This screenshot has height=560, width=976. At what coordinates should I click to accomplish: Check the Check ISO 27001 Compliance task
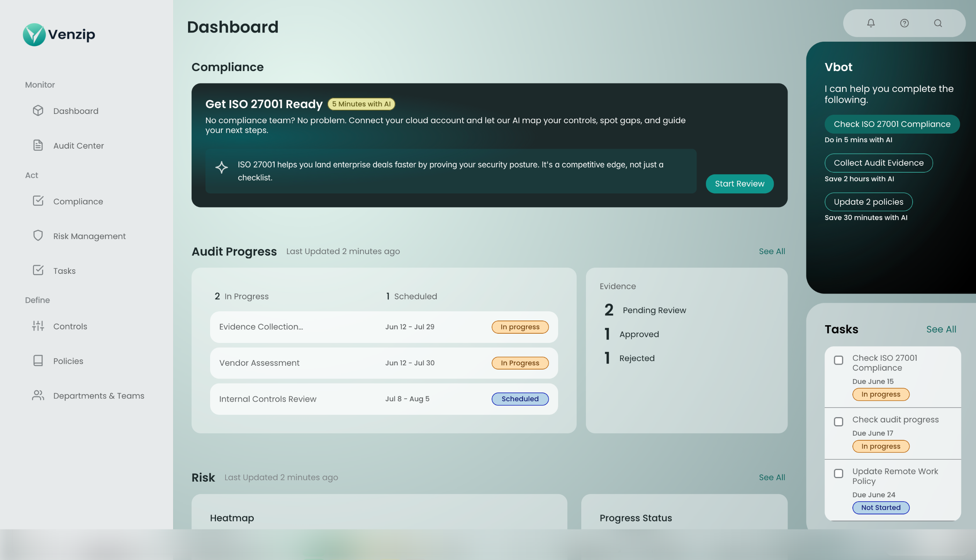(x=839, y=360)
